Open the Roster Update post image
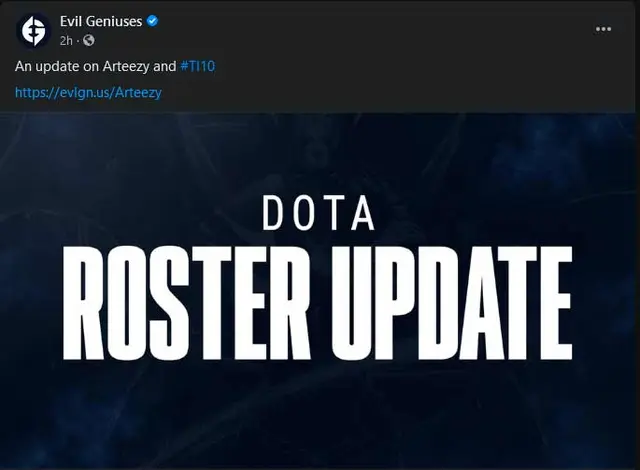 point(320,291)
